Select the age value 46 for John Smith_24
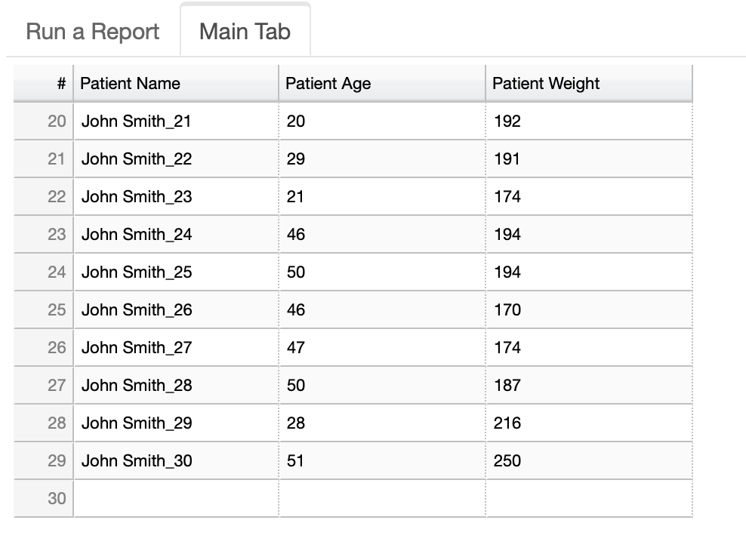 295,234
